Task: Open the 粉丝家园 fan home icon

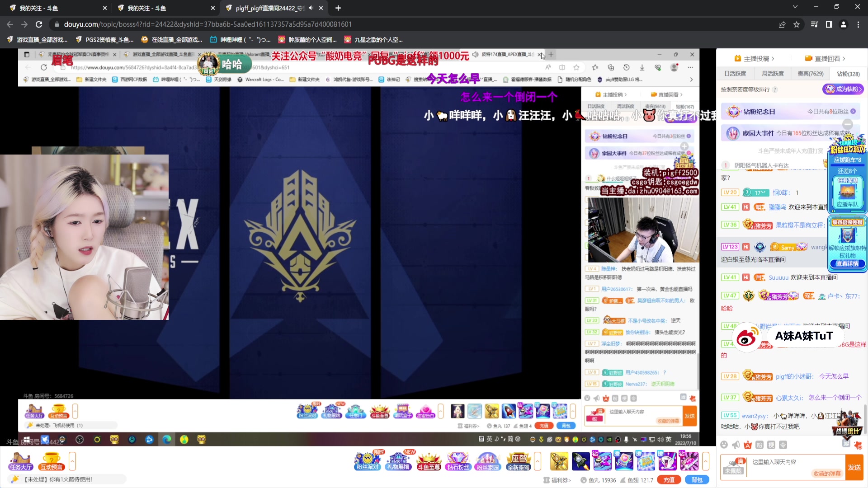Action: (x=488, y=461)
